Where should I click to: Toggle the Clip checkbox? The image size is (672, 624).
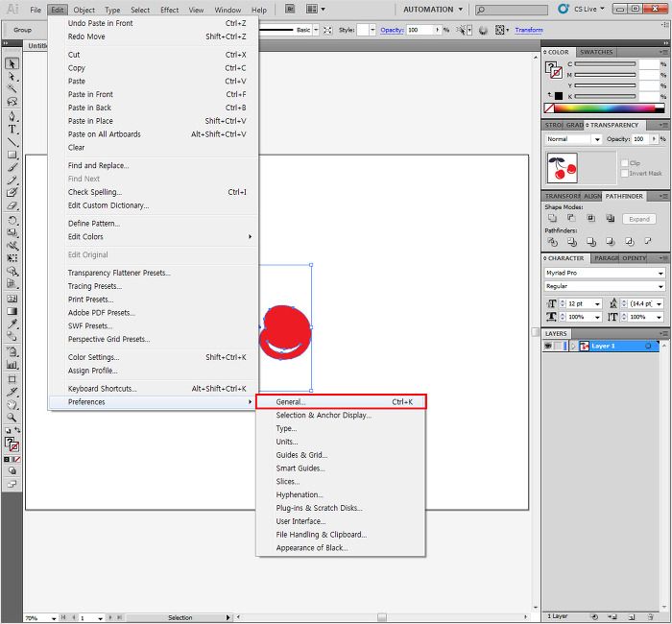point(624,163)
